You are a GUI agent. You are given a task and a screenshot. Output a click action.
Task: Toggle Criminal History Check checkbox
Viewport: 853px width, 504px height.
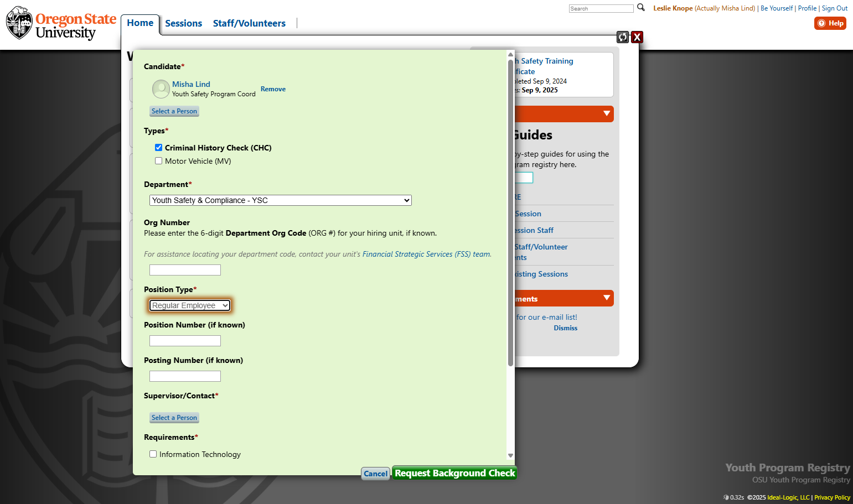pyautogui.click(x=159, y=148)
